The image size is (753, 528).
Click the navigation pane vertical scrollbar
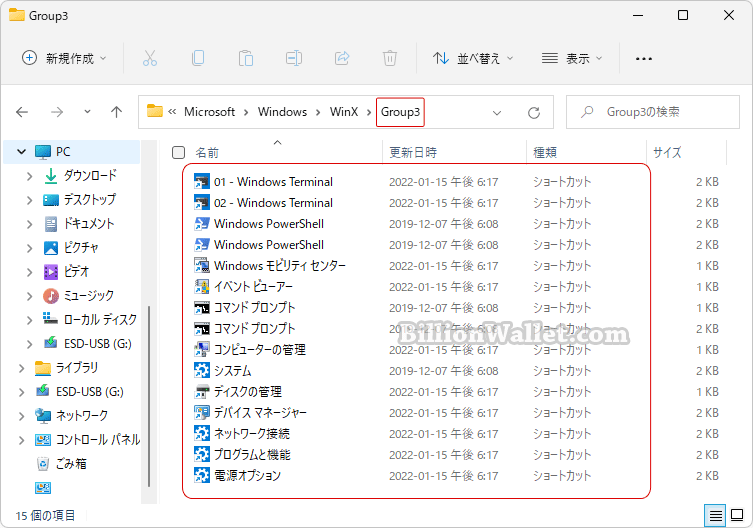(149, 396)
